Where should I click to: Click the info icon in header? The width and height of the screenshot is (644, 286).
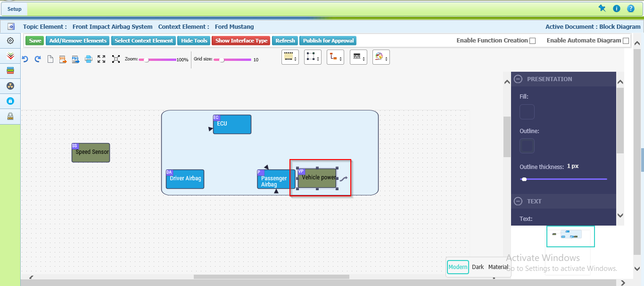(616, 8)
